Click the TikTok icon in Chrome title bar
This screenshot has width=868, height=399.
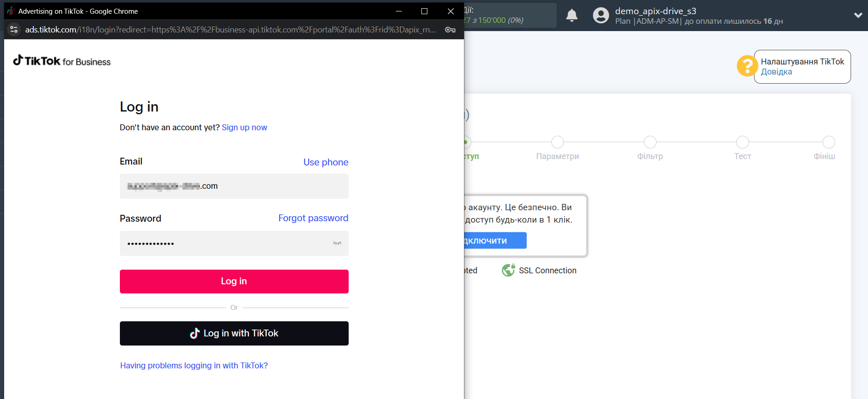[x=11, y=11]
